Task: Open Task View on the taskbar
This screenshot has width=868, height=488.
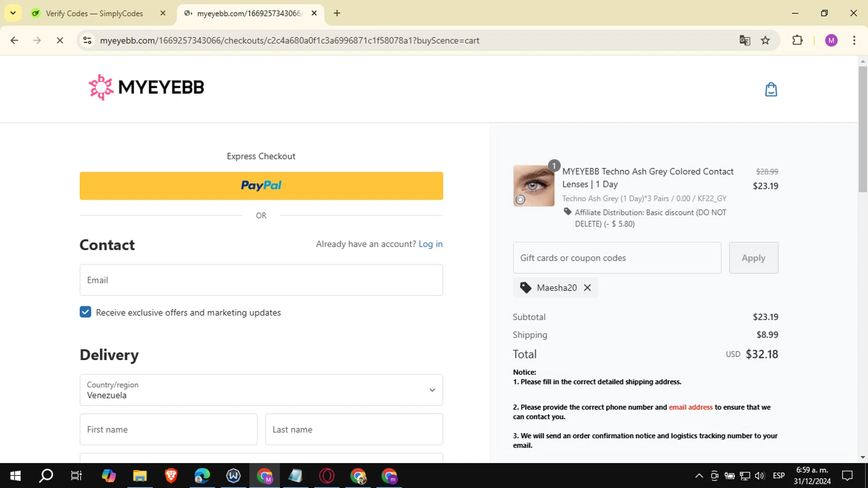Action: pyautogui.click(x=76, y=476)
